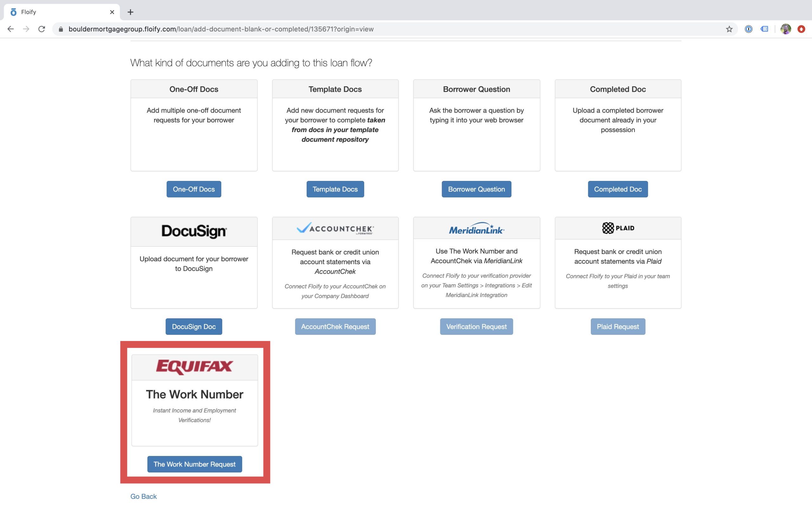Click the Template Docs button
Image resolution: width=812 pixels, height=508 pixels.
[335, 189]
